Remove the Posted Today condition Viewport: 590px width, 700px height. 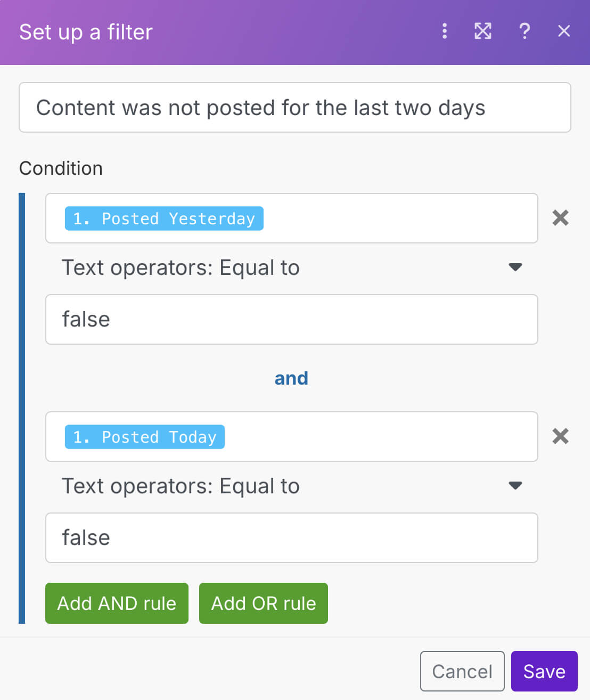point(560,436)
